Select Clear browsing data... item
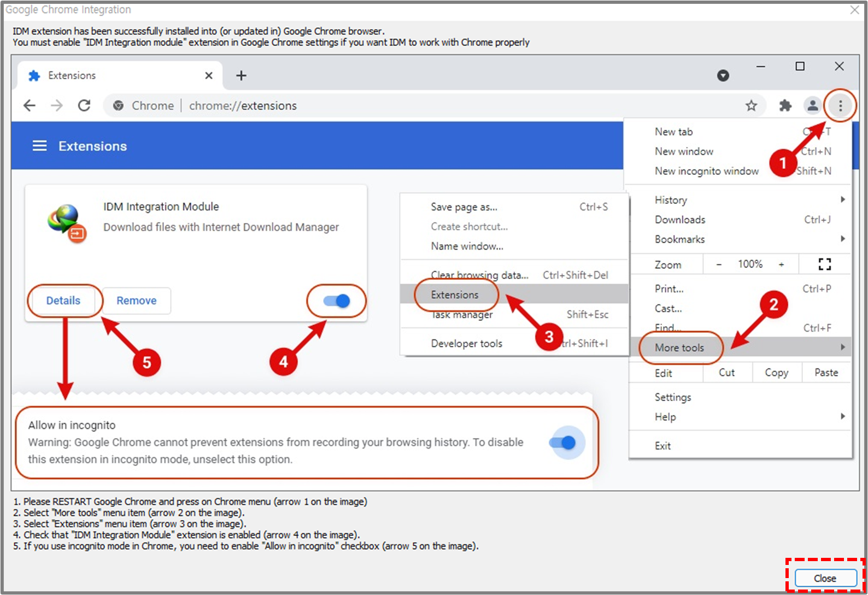The height and width of the screenshot is (595, 868). (x=514, y=275)
